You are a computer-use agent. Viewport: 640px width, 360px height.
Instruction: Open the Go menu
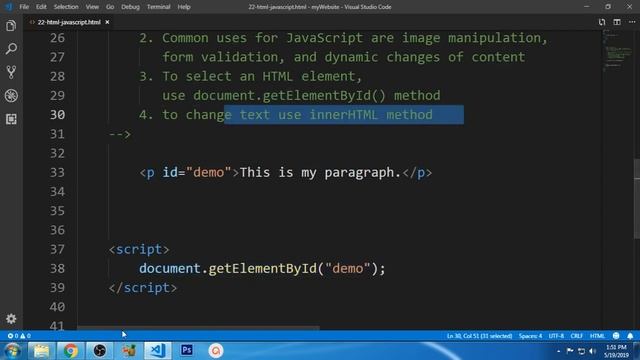click(x=110, y=7)
